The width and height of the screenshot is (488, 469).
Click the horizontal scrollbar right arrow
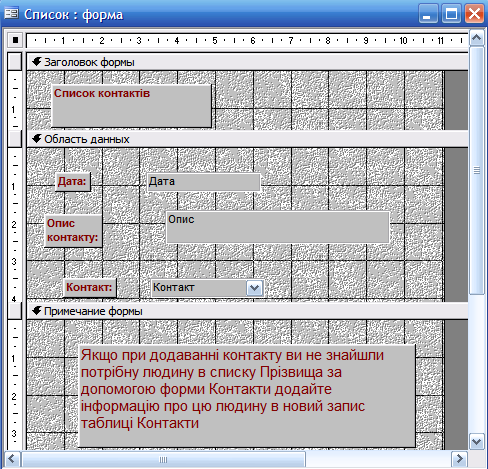click(460, 459)
